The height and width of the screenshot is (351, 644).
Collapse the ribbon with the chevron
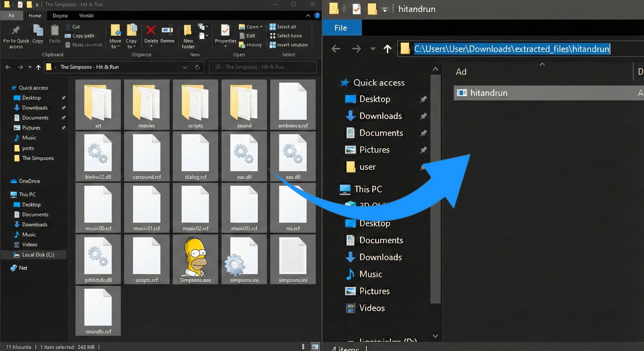[308, 16]
